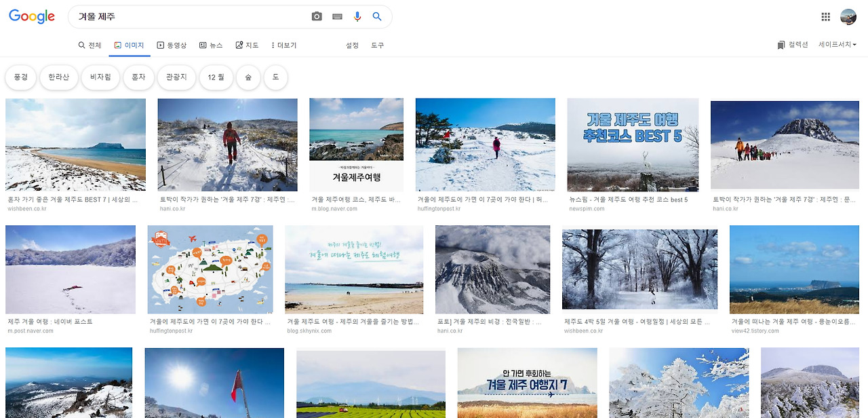Start a voice search using the microphone icon
Screen dimensions: 868x418
pos(357,16)
